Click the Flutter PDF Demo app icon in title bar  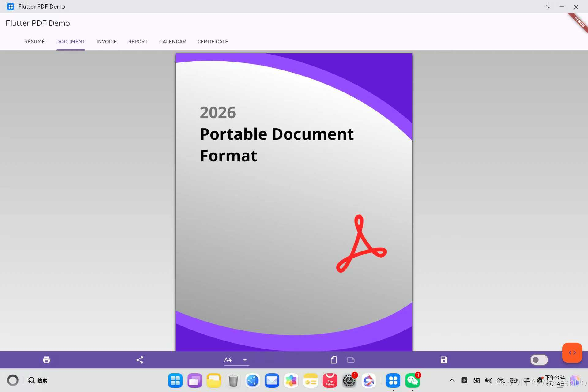pos(10,6)
